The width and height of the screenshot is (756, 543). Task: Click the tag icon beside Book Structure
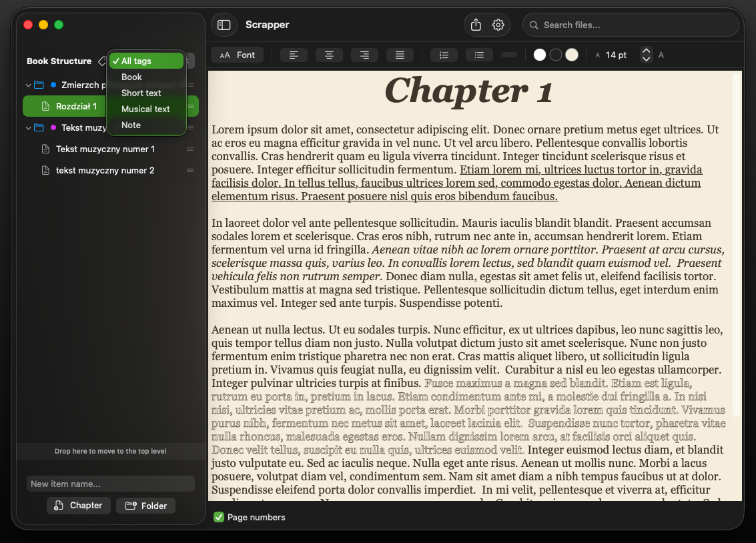tap(101, 61)
